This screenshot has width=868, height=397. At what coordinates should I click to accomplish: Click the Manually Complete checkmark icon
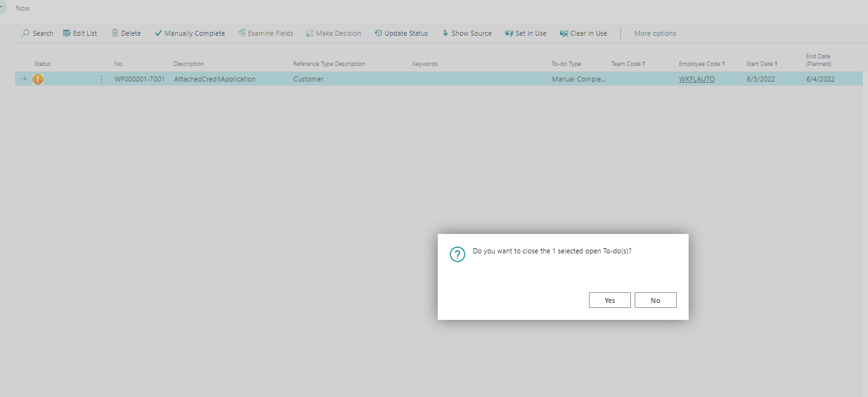pyautogui.click(x=159, y=33)
